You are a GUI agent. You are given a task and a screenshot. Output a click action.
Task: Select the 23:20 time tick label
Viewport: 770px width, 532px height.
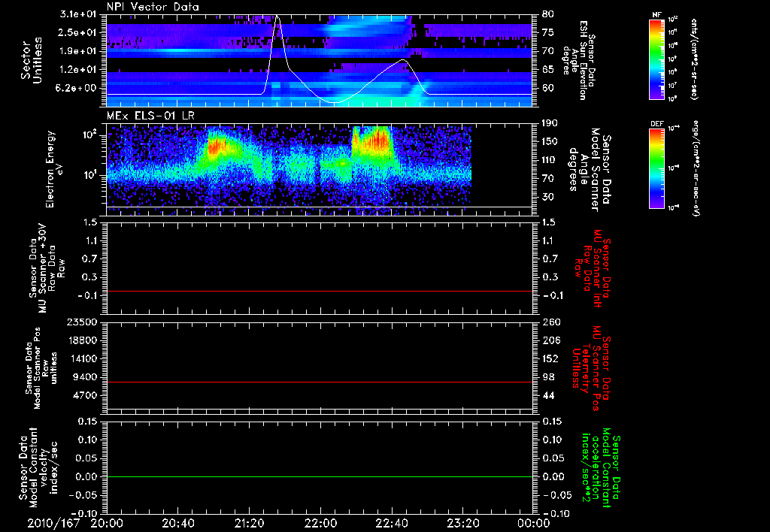pyautogui.click(x=463, y=523)
